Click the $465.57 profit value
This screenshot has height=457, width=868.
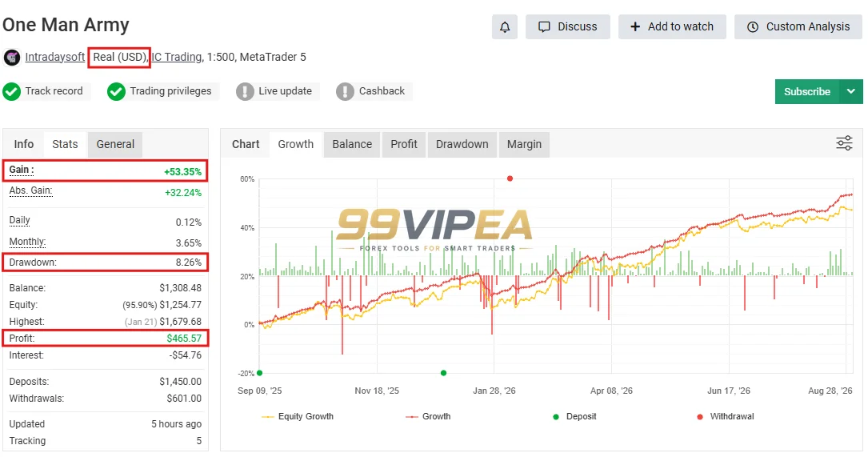coord(184,338)
